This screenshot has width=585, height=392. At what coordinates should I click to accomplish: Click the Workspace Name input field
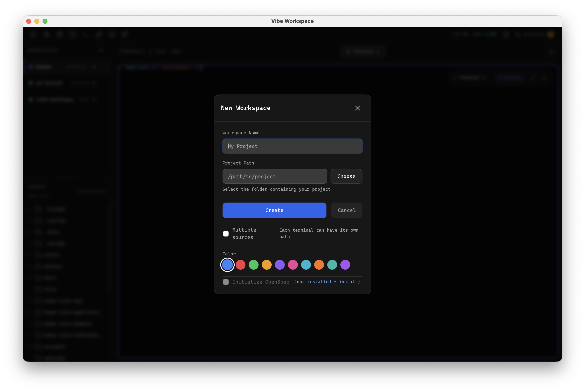click(292, 146)
